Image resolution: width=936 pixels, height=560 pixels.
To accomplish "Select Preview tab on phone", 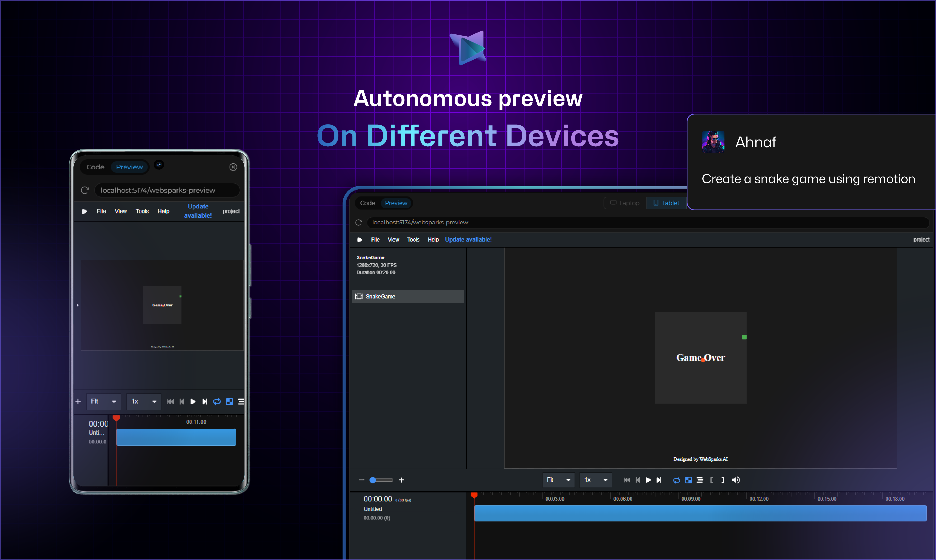I will 129,167.
